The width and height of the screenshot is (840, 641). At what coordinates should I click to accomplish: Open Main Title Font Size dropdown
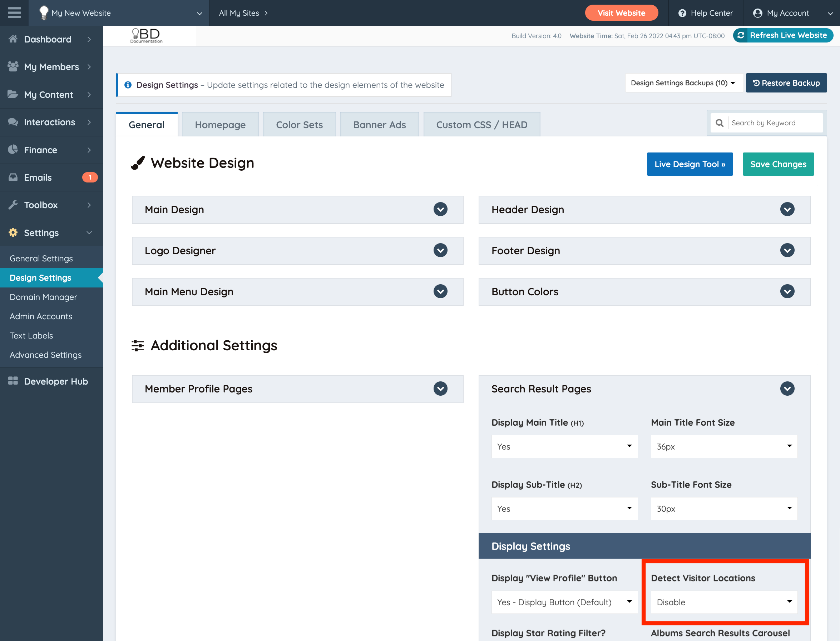pos(724,446)
